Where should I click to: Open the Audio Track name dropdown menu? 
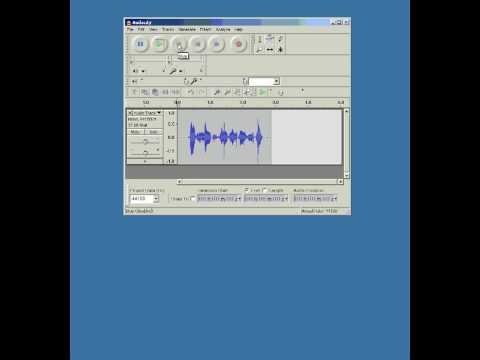tap(147, 113)
